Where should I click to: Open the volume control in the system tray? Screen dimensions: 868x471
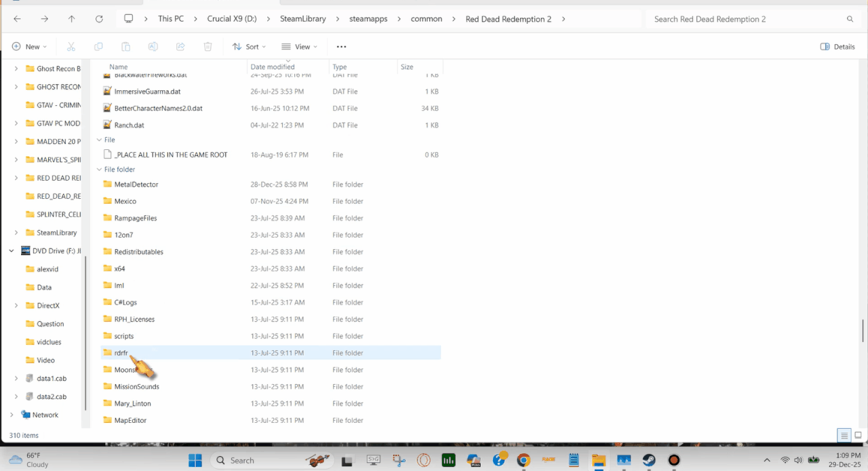coord(800,460)
